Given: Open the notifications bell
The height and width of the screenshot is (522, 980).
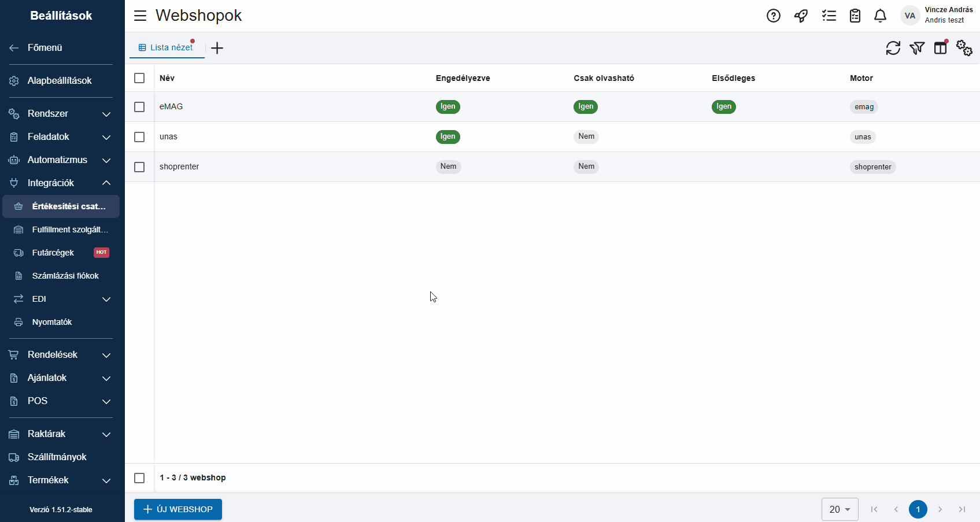Looking at the screenshot, I should coord(880,16).
